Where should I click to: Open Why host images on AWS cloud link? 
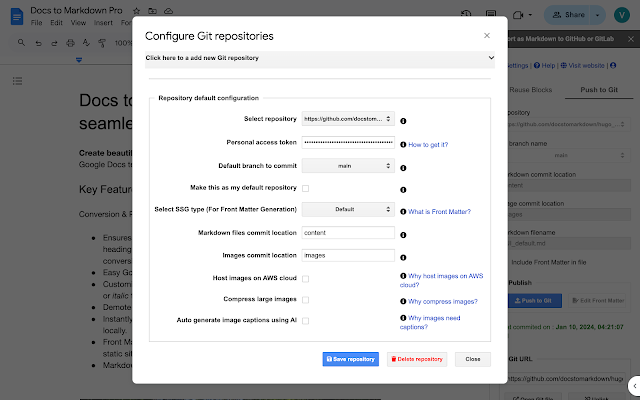click(442, 280)
